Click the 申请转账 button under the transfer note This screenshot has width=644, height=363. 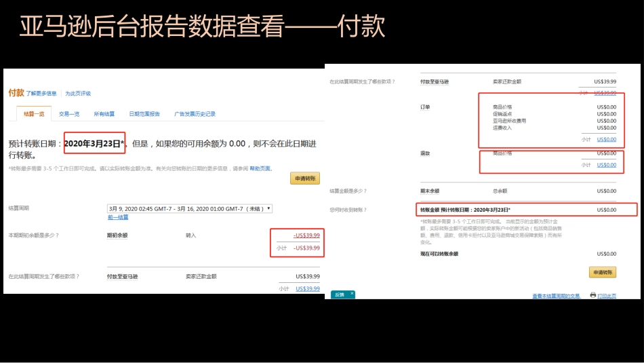(305, 178)
